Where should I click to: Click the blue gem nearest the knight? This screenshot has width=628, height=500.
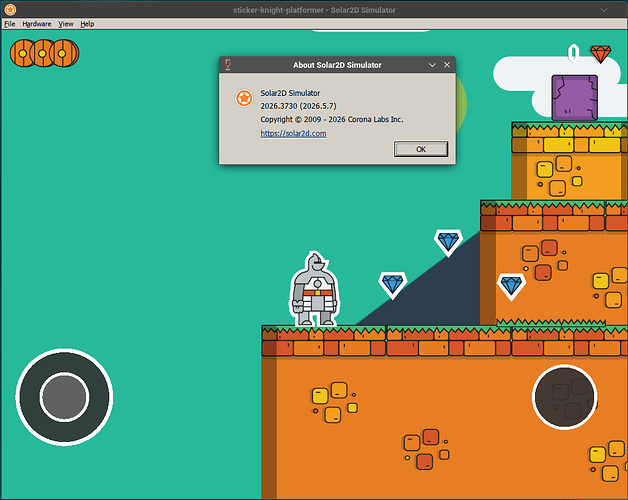[x=392, y=285]
